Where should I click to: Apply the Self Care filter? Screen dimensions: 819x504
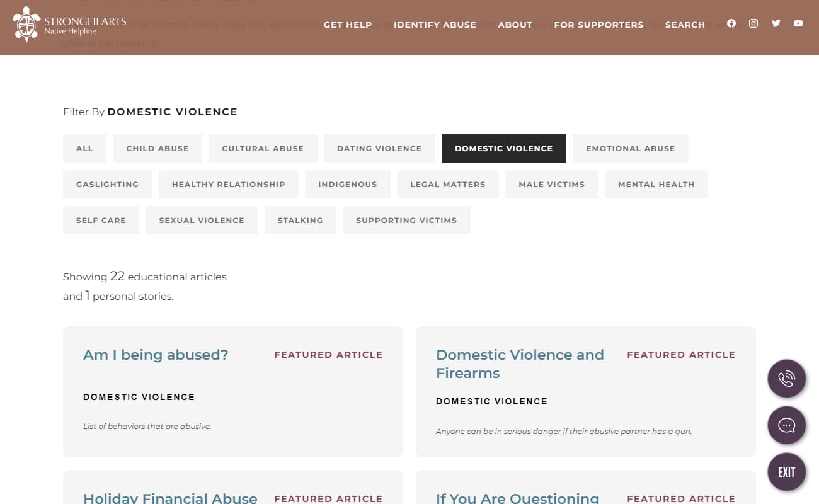pos(101,220)
